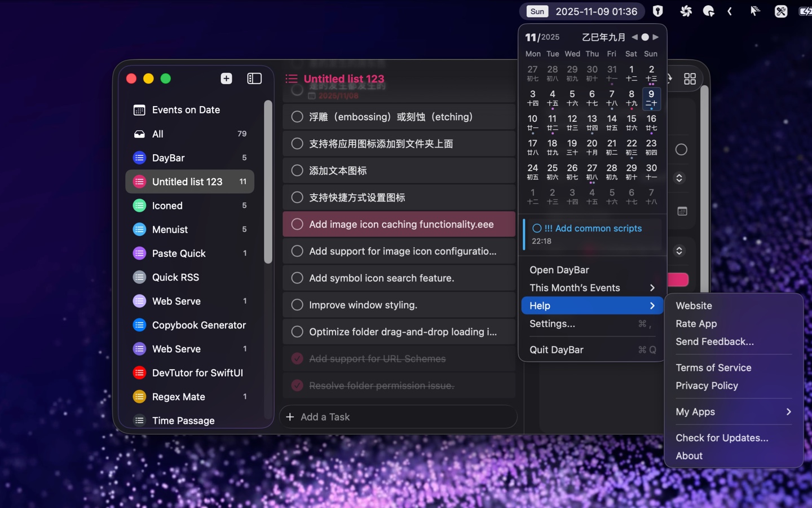Jump to today using calendar dot
This screenshot has width=812, height=508.
pyautogui.click(x=645, y=37)
